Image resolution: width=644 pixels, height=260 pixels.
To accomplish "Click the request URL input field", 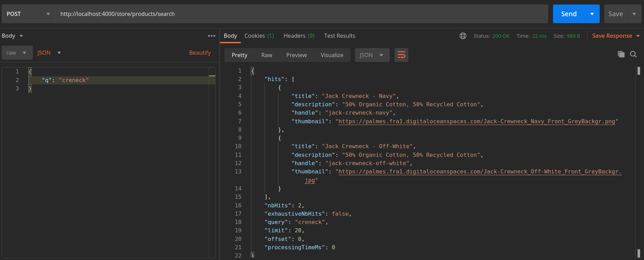I will pyautogui.click(x=301, y=14).
